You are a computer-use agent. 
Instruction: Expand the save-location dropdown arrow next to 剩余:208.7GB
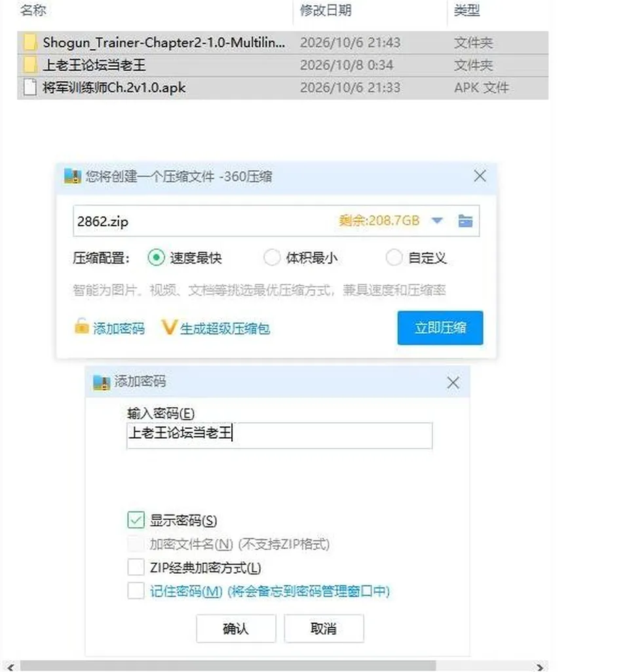click(437, 221)
